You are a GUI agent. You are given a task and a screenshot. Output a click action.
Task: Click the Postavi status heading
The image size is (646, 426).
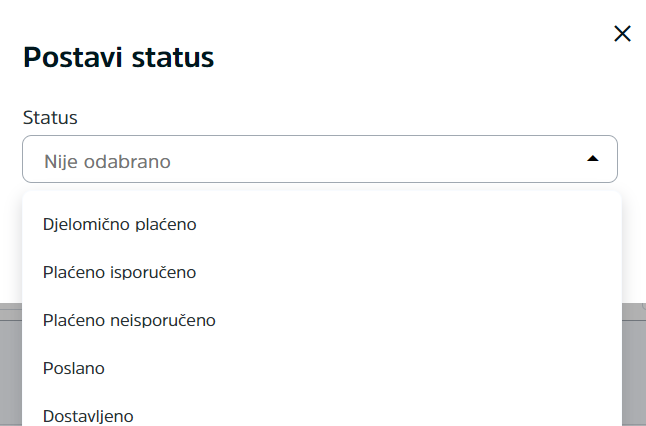point(119,57)
